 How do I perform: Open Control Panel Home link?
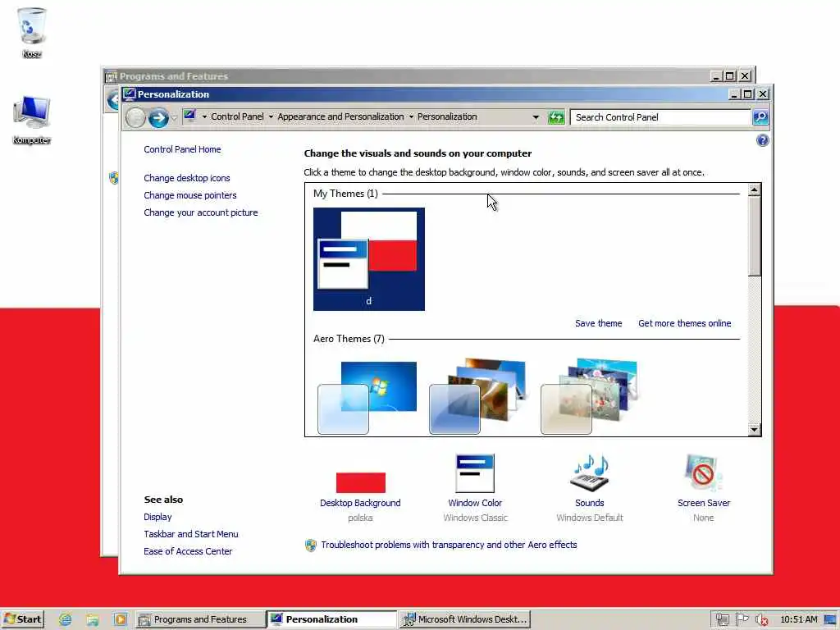click(182, 149)
